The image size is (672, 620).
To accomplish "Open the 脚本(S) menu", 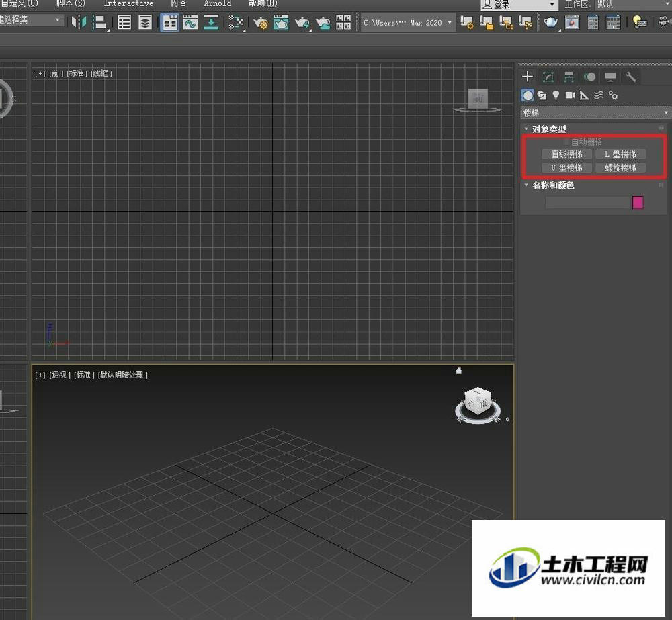I will pyautogui.click(x=71, y=3).
